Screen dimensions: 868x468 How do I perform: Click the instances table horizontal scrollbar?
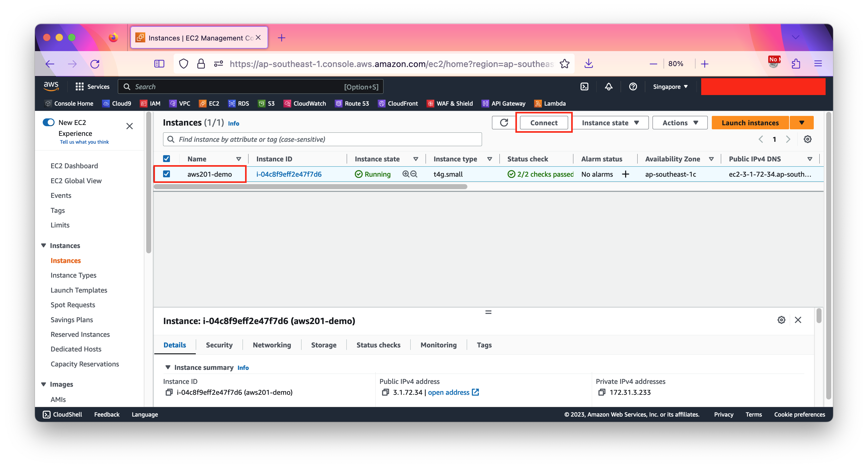(x=310, y=187)
